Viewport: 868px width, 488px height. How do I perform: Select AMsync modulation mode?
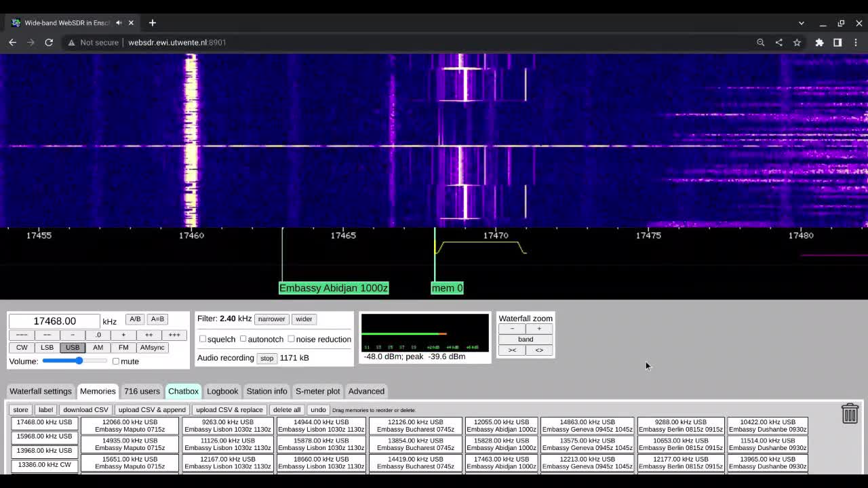[x=152, y=348]
